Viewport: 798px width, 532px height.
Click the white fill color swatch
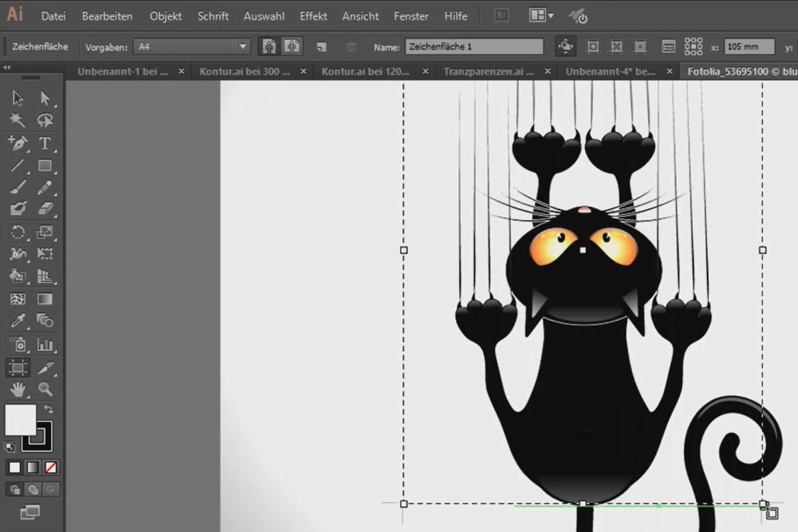pyautogui.click(x=21, y=420)
